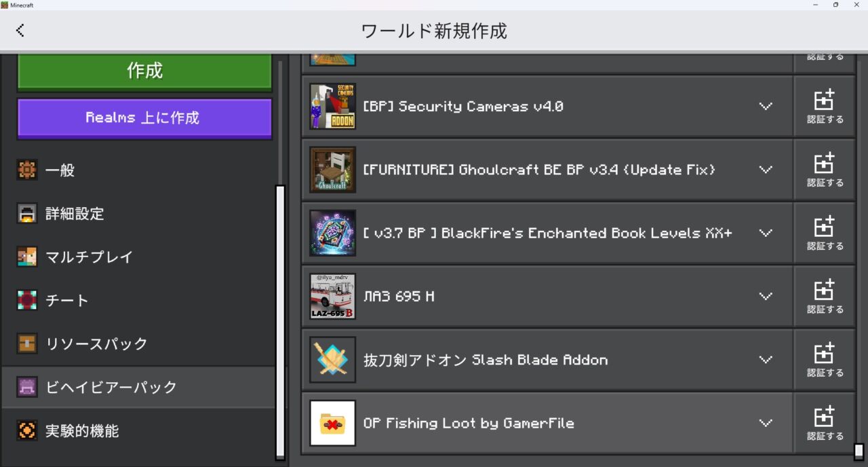Click the sidebar scrollbar thumb
The height and width of the screenshot is (467, 868).
(280, 322)
